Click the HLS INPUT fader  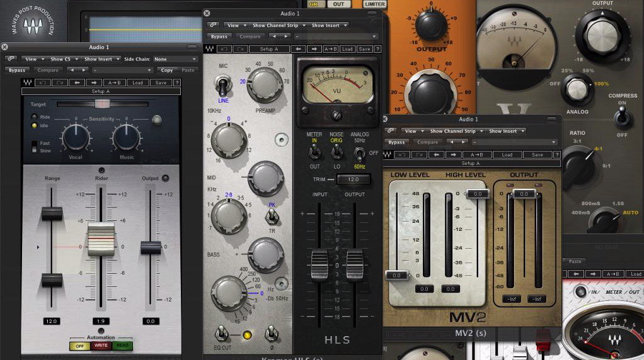(x=319, y=266)
